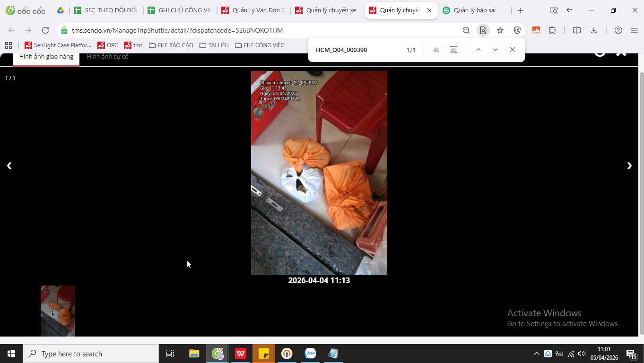Open the WPS Office taskbar icon
The width and height of the screenshot is (644, 363).
[x=241, y=354]
